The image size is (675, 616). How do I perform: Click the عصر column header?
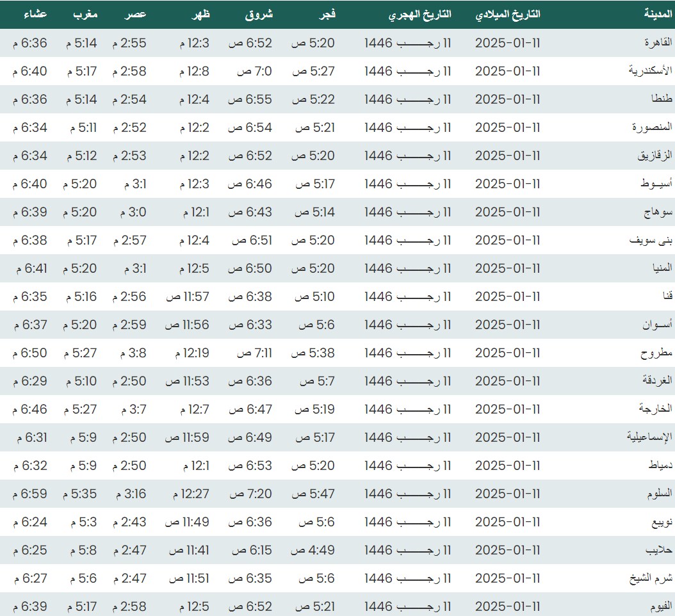135,14
